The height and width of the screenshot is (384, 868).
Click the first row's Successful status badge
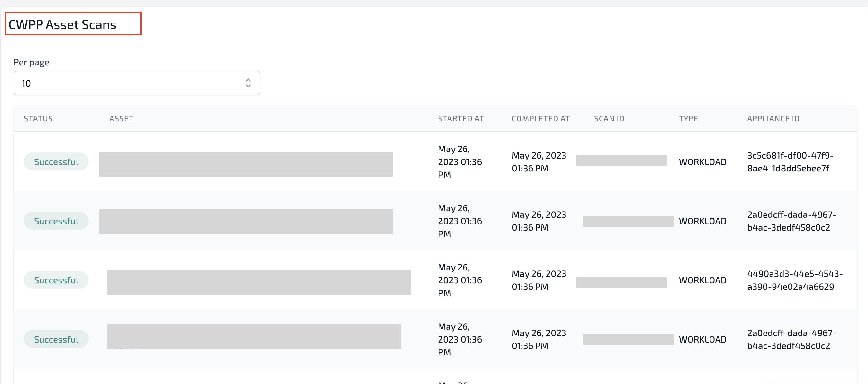pos(56,162)
